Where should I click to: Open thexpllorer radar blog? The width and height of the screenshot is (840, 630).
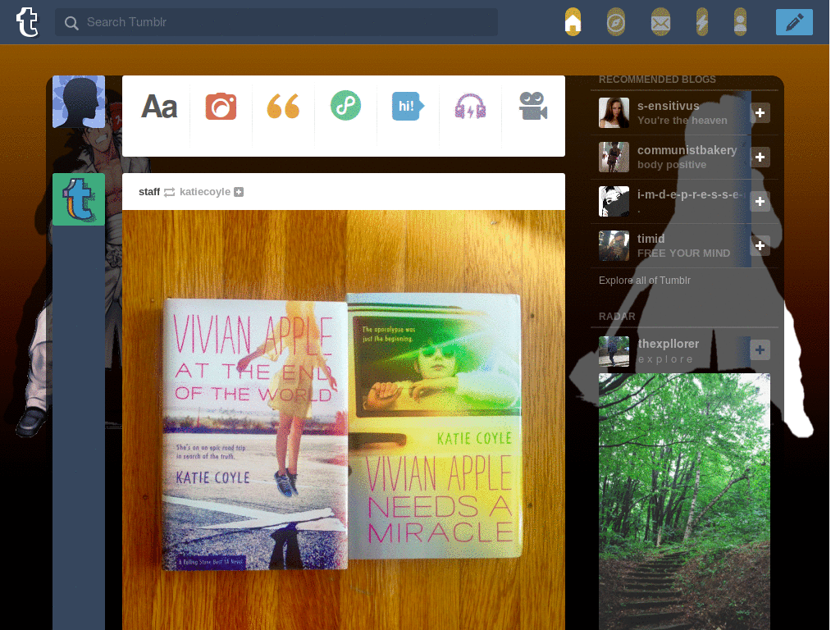(x=668, y=344)
